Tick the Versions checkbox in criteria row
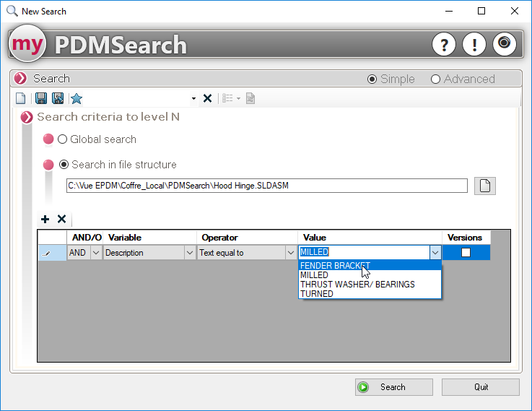532x411 pixels. (466, 253)
